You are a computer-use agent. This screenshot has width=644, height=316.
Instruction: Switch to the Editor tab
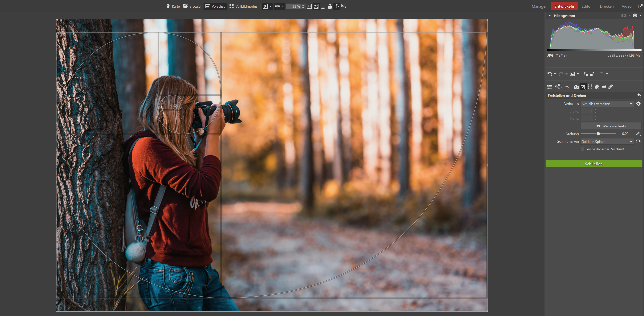[586, 6]
